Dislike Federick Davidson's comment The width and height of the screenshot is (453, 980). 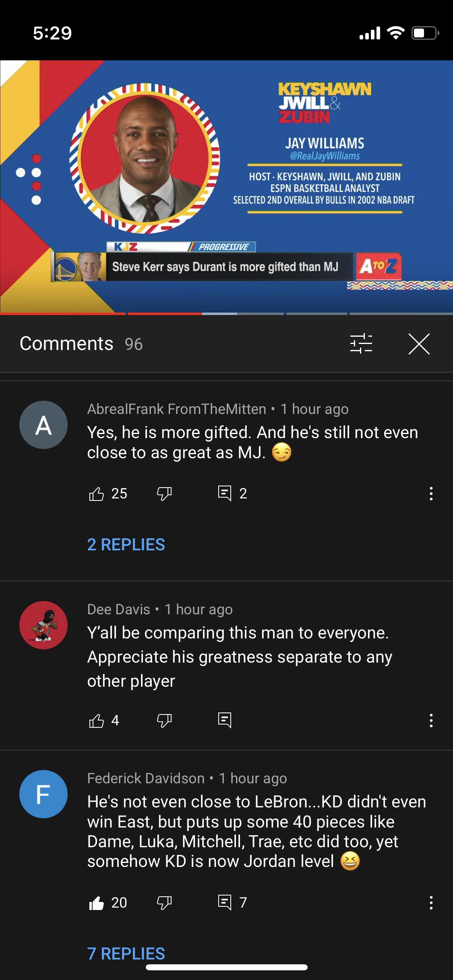[164, 903]
